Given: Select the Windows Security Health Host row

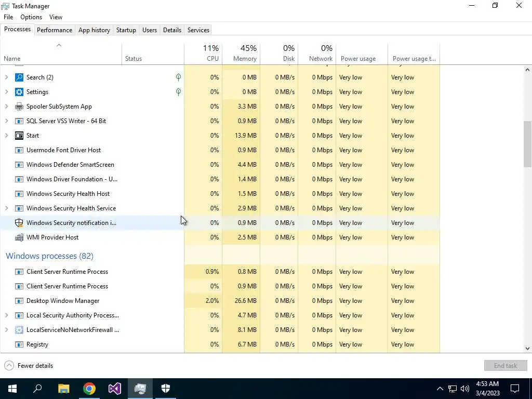Looking at the screenshot, I should (x=220, y=194).
